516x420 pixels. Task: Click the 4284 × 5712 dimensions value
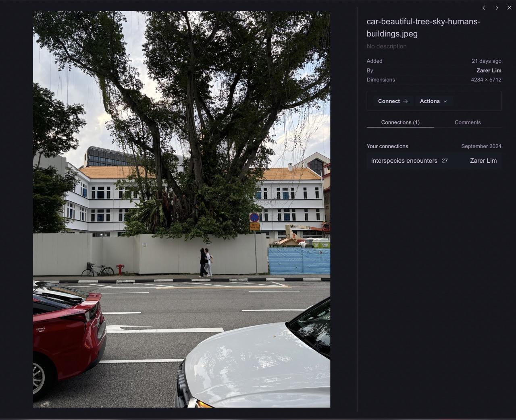(486, 80)
